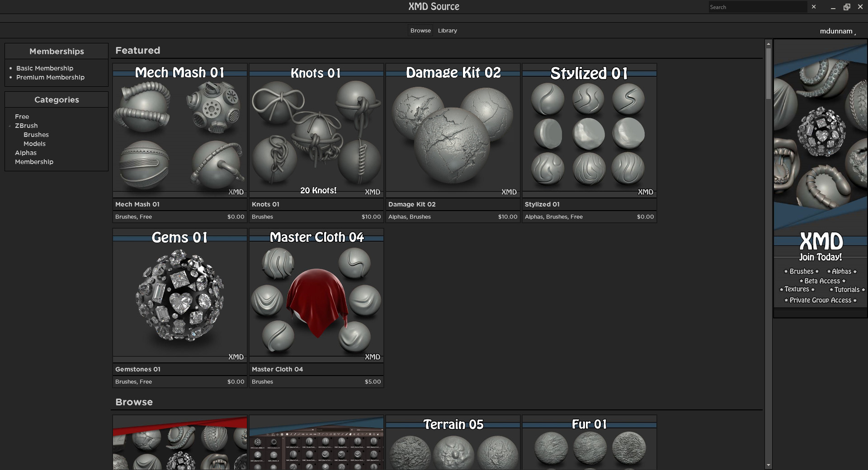Open the Master Cloth 04 thumbnail

(x=316, y=295)
